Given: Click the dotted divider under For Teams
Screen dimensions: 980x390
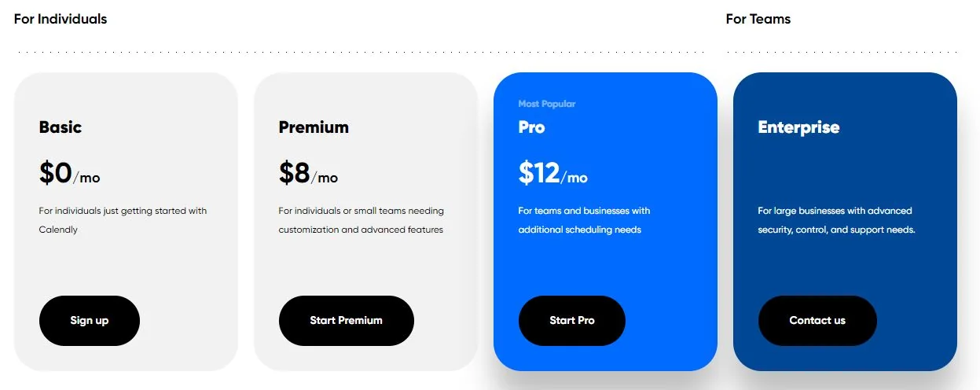Looking at the screenshot, I should (x=841, y=53).
